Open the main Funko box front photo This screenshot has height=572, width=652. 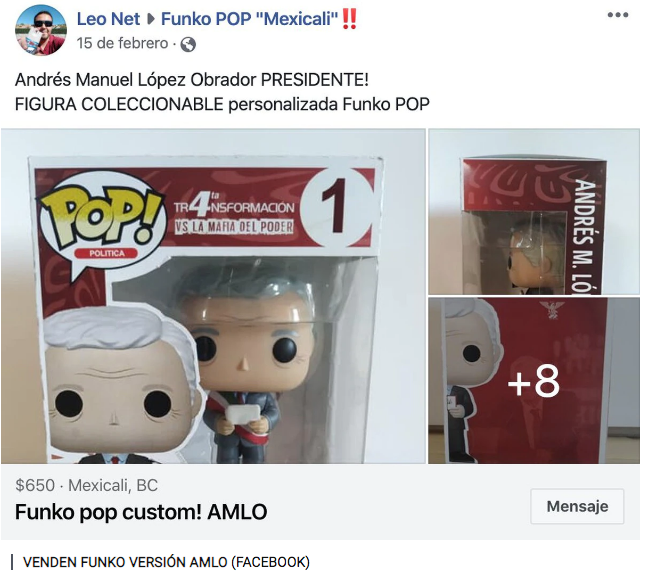pyautogui.click(x=213, y=296)
